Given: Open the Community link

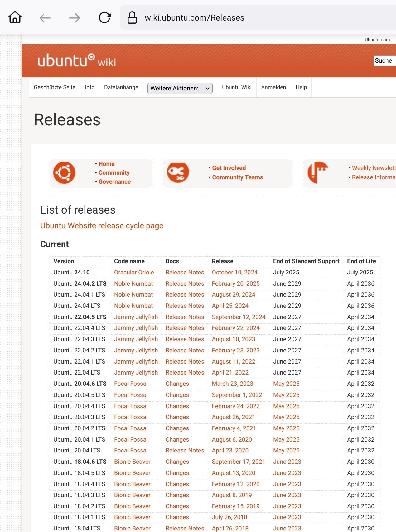Looking at the screenshot, I should point(114,172).
